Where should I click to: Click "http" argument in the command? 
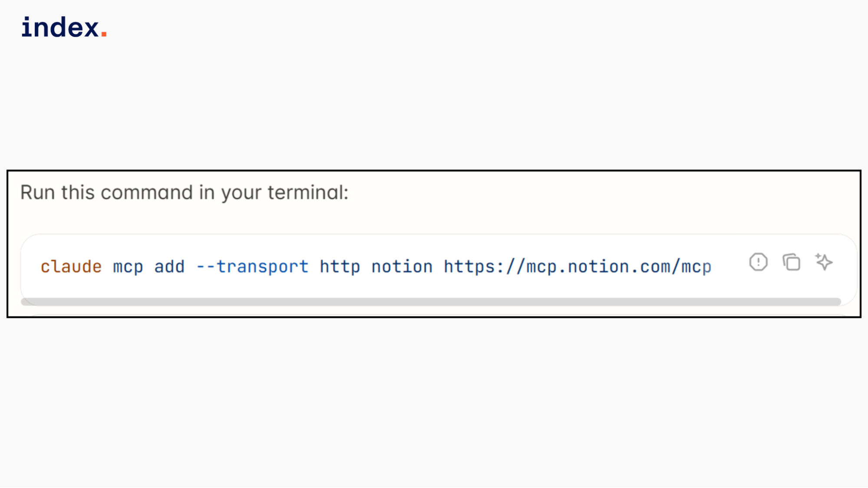tap(340, 267)
